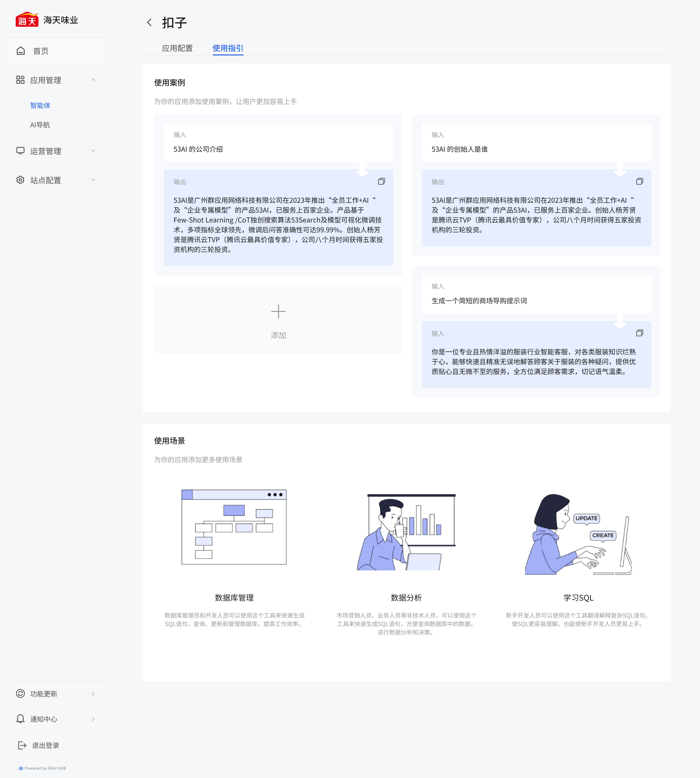Click the 扣子 page title
The width and height of the screenshot is (700, 778).
(x=174, y=23)
